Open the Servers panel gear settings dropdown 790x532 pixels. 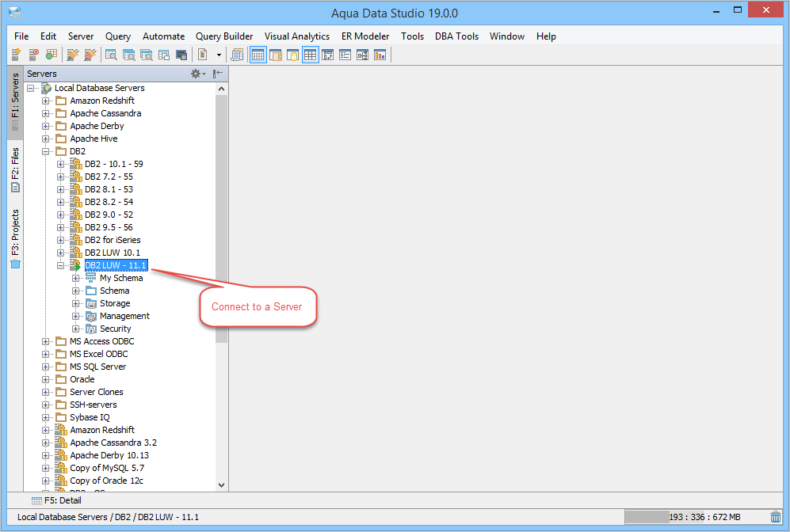coord(198,74)
